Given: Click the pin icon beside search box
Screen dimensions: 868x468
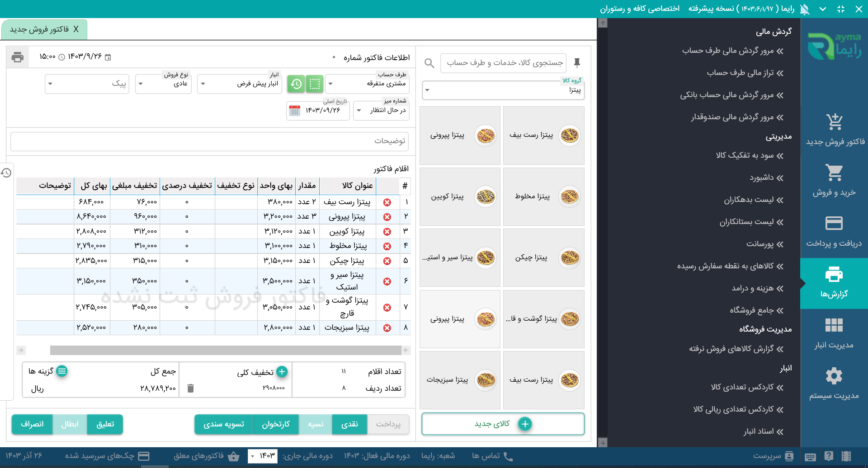Looking at the screenshot, I should (577, 63).
